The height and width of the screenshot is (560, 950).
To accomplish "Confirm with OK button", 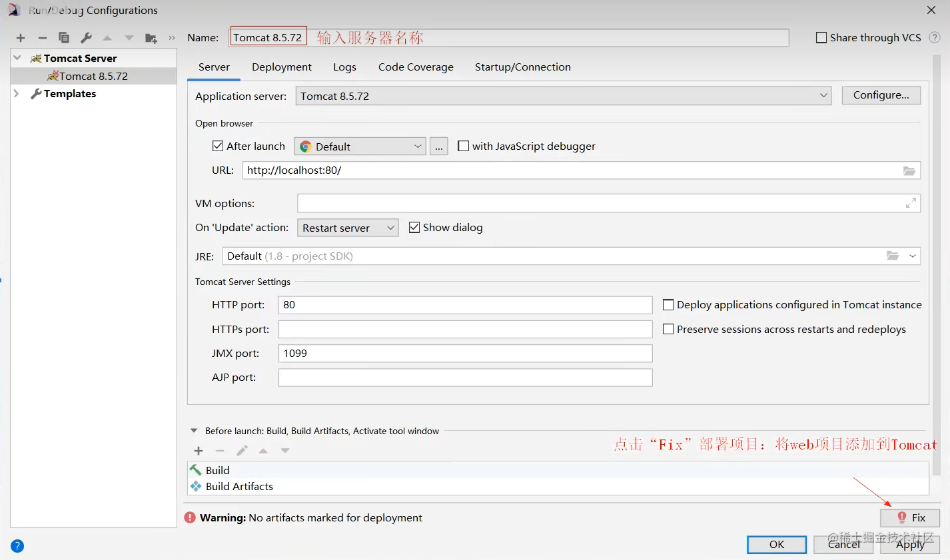I will 777,545.
